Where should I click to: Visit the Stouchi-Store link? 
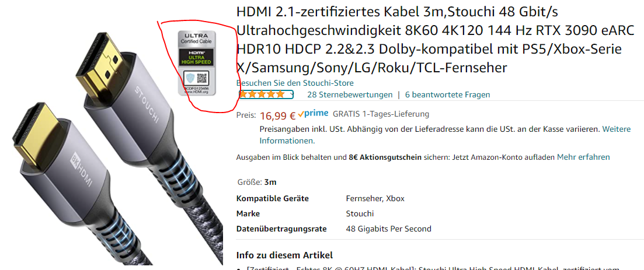click(295, 83)
